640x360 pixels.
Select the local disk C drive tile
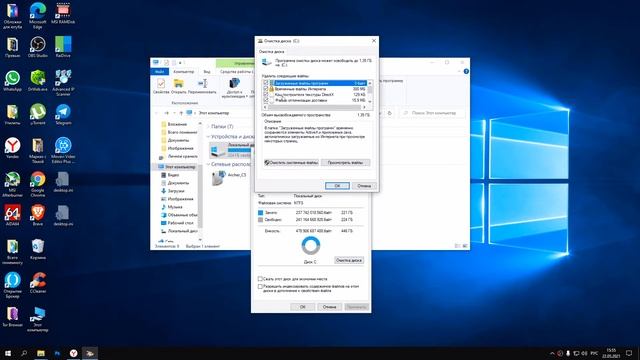tap(231, 150)
